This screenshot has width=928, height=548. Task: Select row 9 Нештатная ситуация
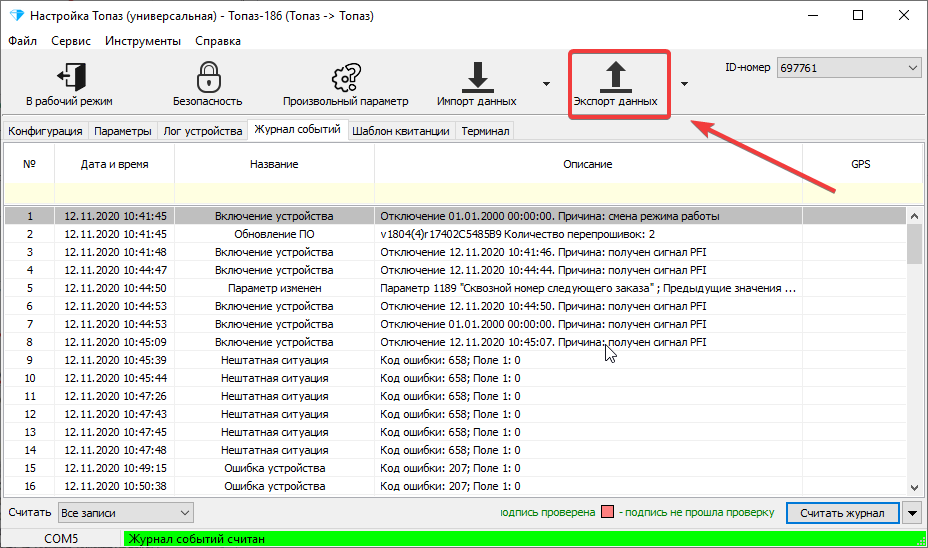(455, 360)
